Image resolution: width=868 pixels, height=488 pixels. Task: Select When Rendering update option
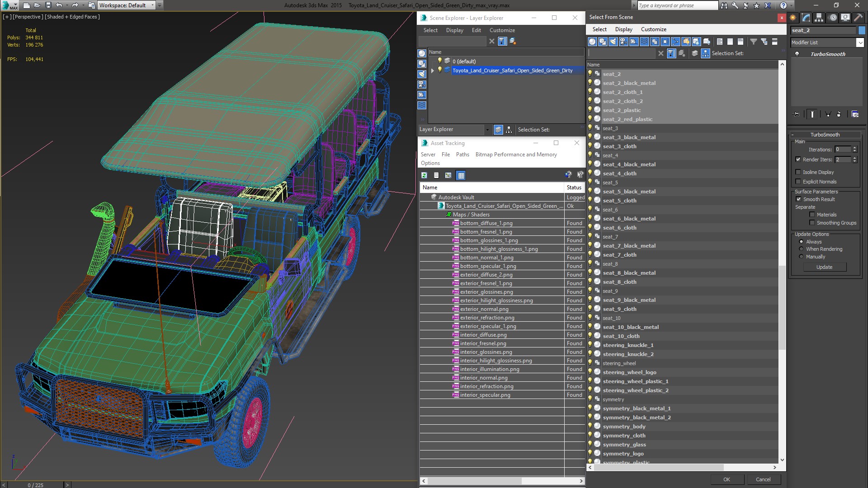(x=802, y=249)
